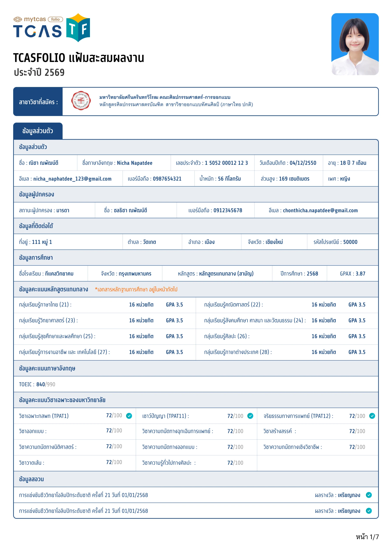Viewport: 392px width, 555px height.
Task: Click the blue TCAS logo
Action: point(37,31)
